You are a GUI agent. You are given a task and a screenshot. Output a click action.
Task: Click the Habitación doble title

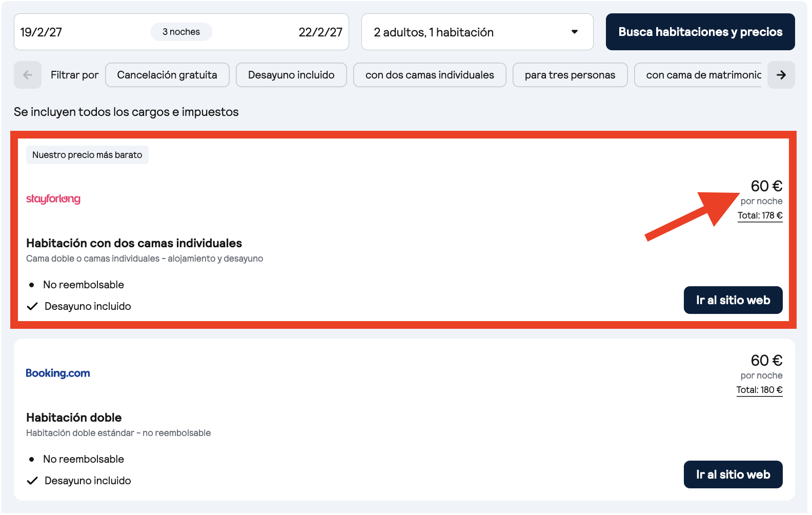[74, 418]
